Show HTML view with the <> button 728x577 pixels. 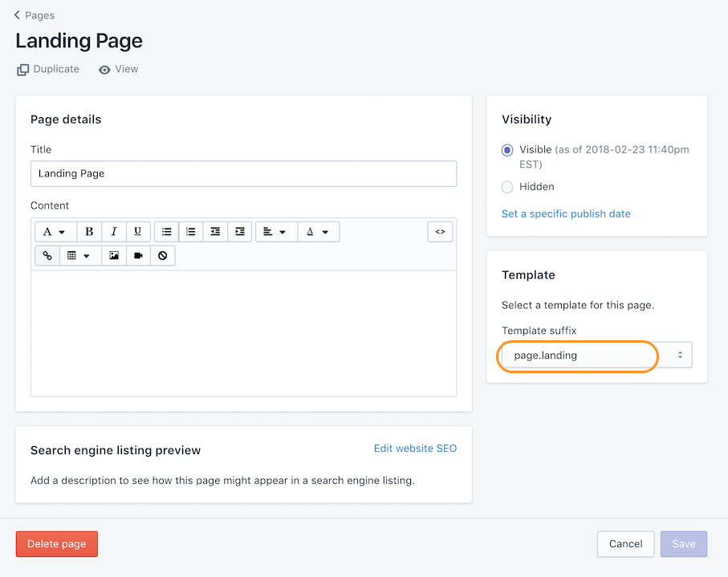[440, 232]
